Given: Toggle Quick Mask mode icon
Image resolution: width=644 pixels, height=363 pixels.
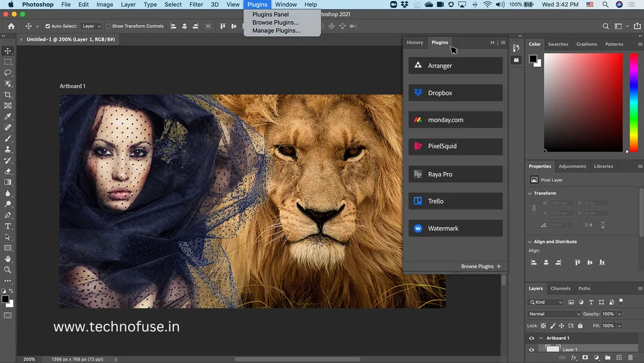Looking at the screenshot, I should [8, 315].
